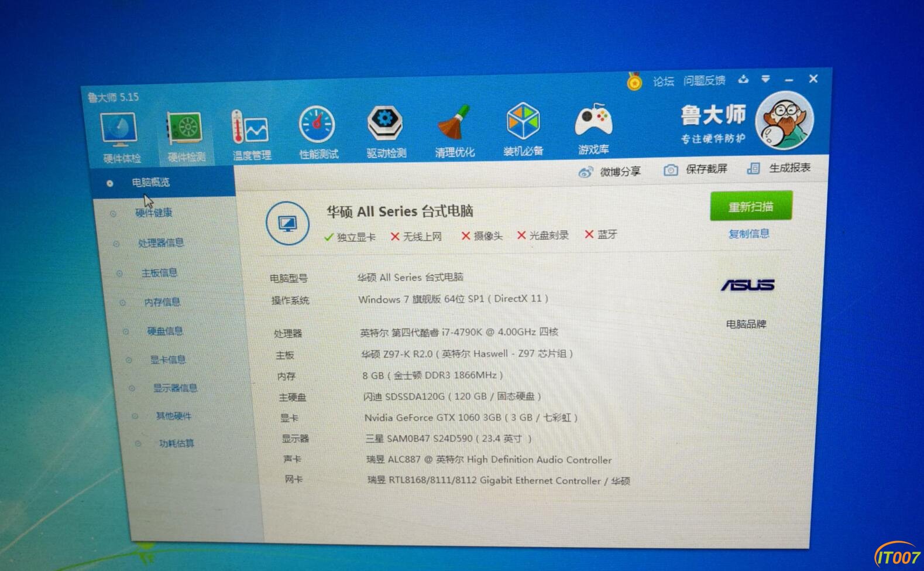This screenshot has height=571, width=924.
Task: Click the 蓝牙 feature indicator
Action: point(601,234)
